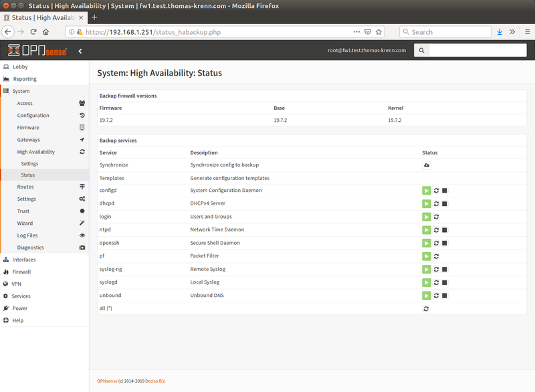Image resolution: width=535 pixels, height=392 pixels.
Task: Expand the Routes submenu
Action: tap(45, 187)
